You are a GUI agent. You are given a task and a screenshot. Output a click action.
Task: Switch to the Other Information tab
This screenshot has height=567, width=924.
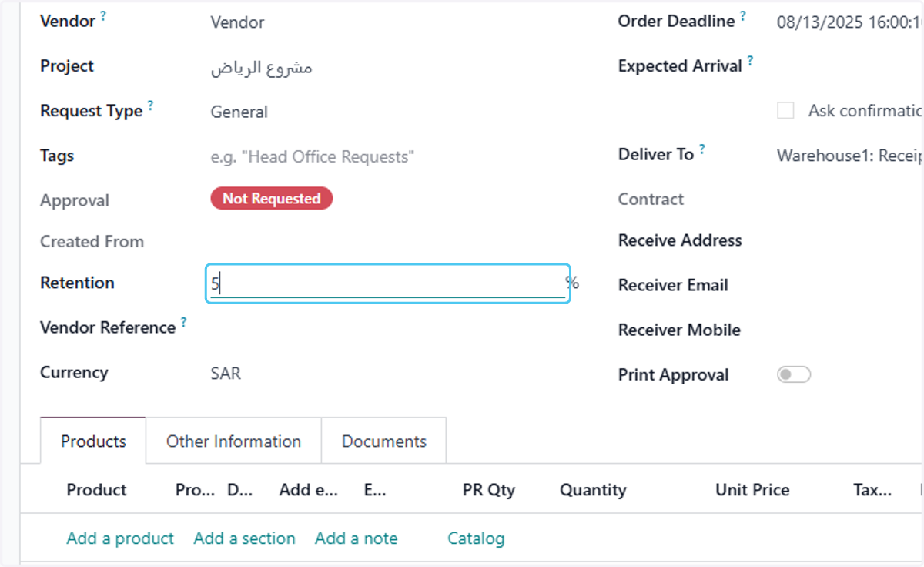click(x=233, y=441)
